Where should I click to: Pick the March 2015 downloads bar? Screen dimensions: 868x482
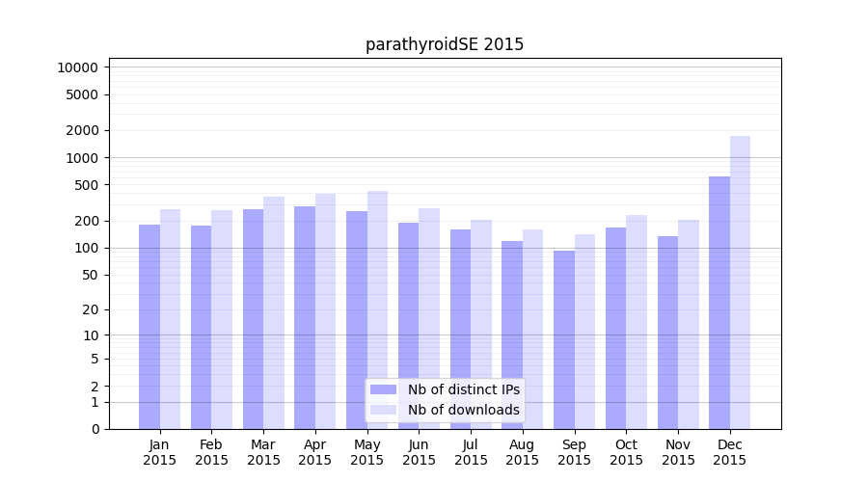point(274,312)
